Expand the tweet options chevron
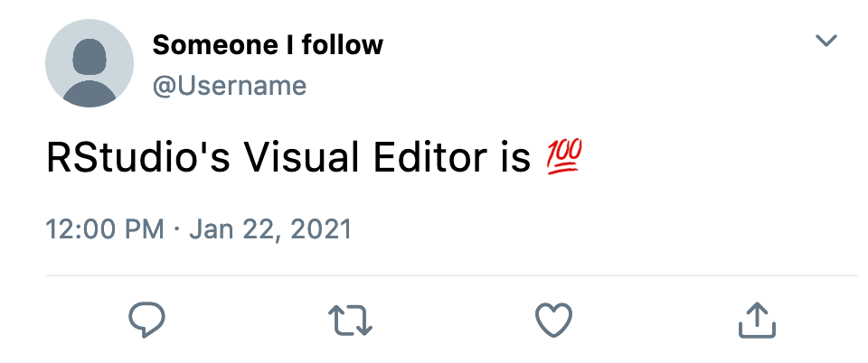868x363 pixels. pyautogui.click(x=826, y=41)
